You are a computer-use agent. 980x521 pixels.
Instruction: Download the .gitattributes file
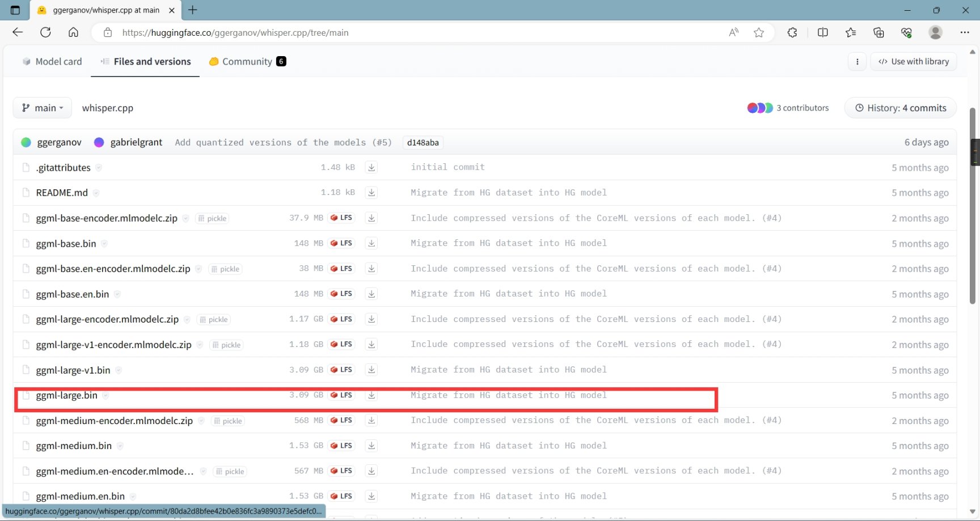[x=371, y=167]
